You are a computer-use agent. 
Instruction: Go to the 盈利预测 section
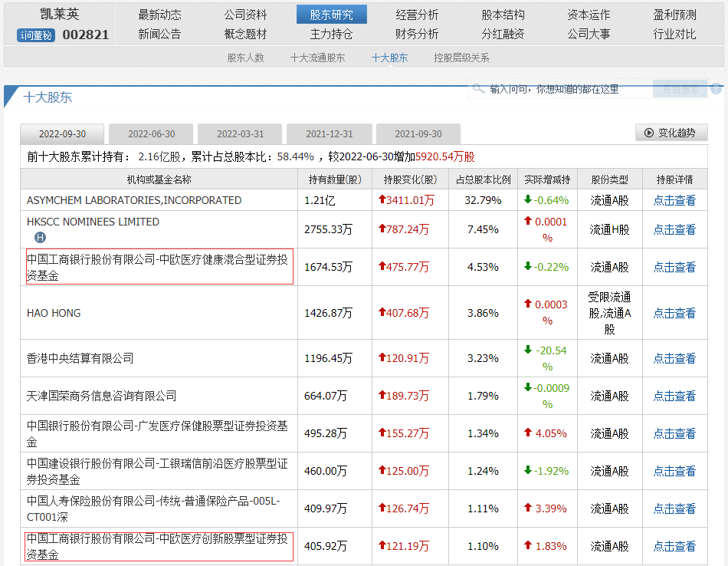[x=674, y=15]
